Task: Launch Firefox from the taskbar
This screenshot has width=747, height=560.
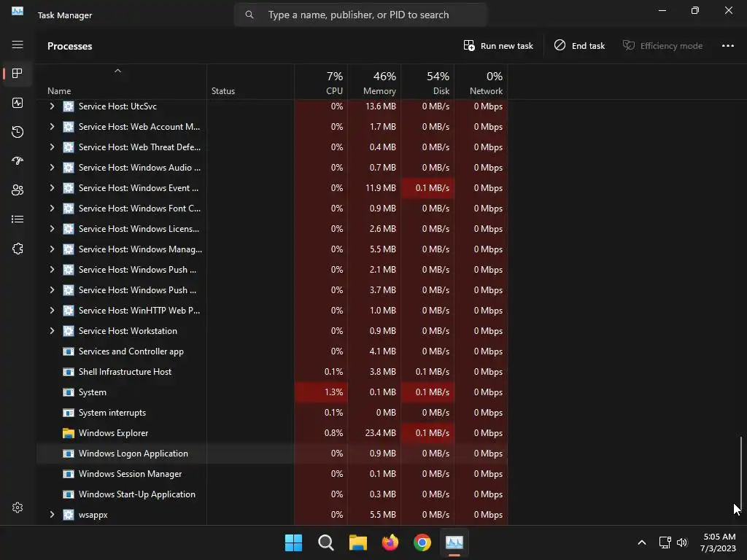Action: [390, 542]
